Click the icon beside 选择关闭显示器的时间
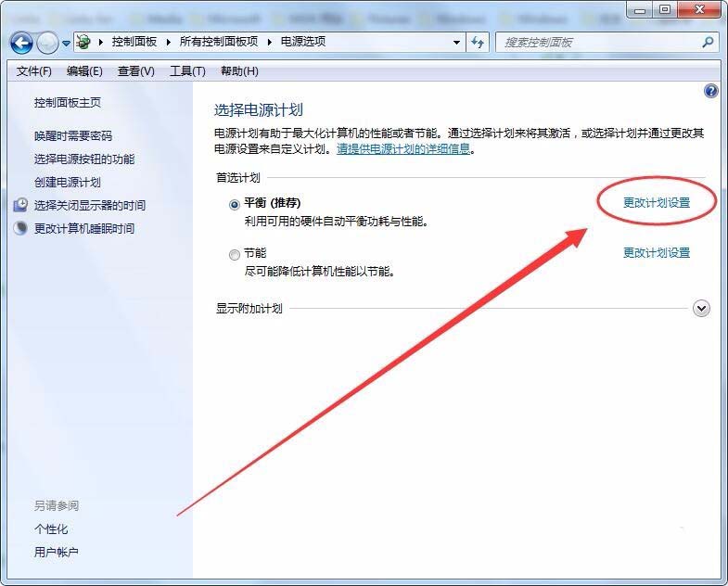The width and height of the screenshot is (728, 586). coord(20,205)
